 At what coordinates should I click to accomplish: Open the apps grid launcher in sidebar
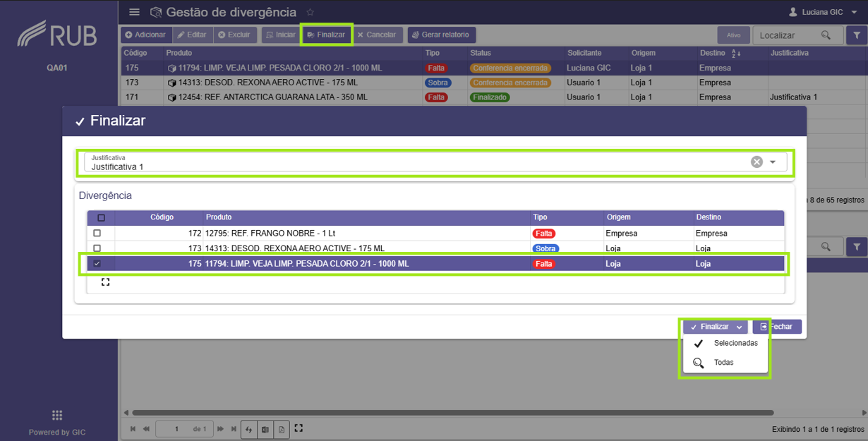57,415
